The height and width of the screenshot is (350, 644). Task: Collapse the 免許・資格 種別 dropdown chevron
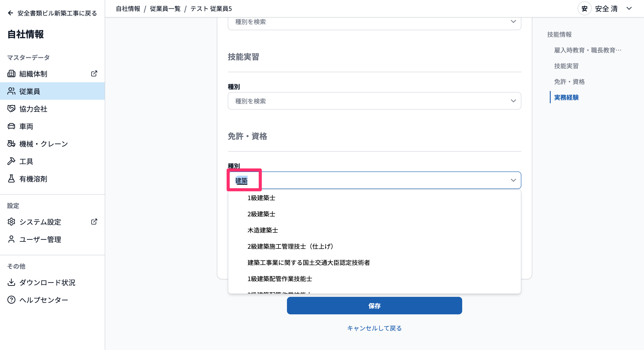click(513, 180)
